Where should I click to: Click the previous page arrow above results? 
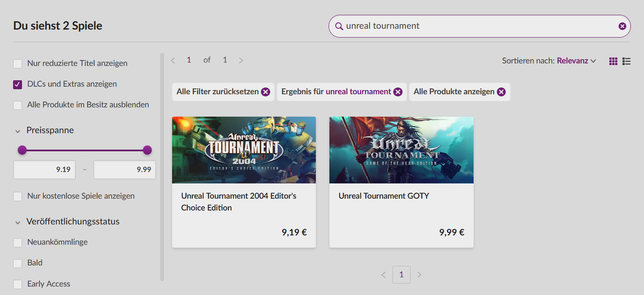coord(173,60)
